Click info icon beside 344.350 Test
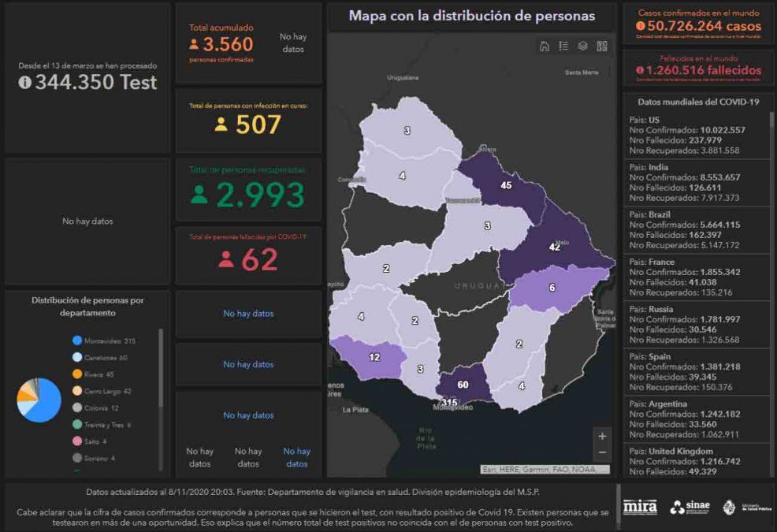The width and height of the screenshot is (777, 532). [25, 83]
